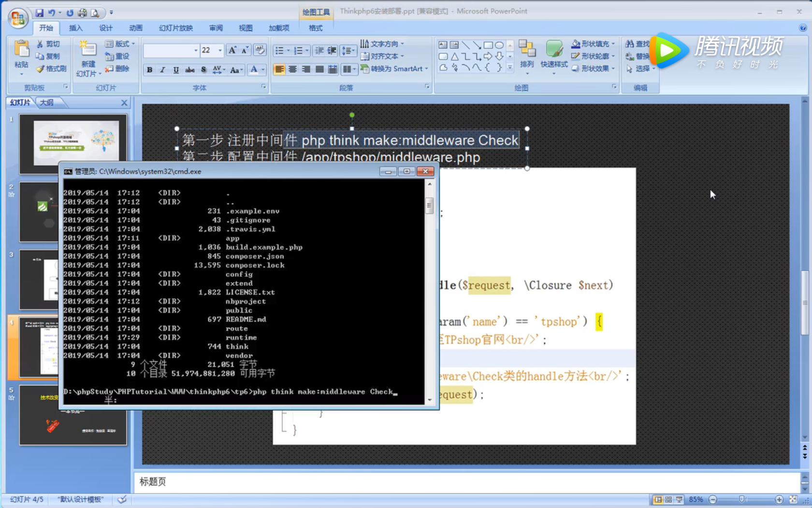
Task: Click the cmd window scrollbar thumb
Action: pyautogui.click(x=429, y=205)
